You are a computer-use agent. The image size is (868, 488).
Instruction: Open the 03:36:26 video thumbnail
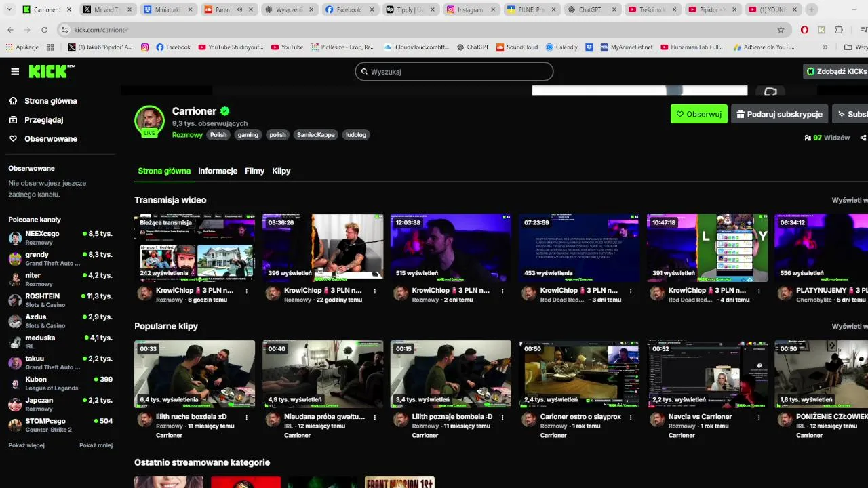tap(323, 248)
